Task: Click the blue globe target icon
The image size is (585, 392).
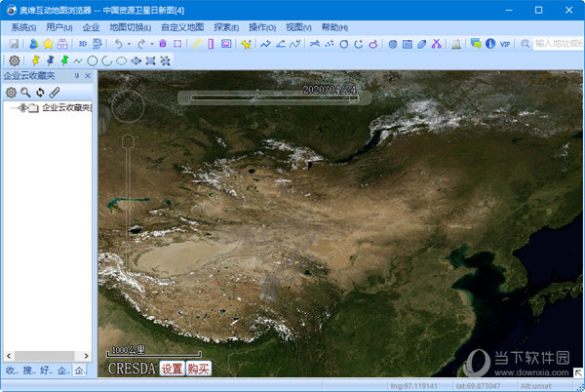Action: [x=393, y=44]
